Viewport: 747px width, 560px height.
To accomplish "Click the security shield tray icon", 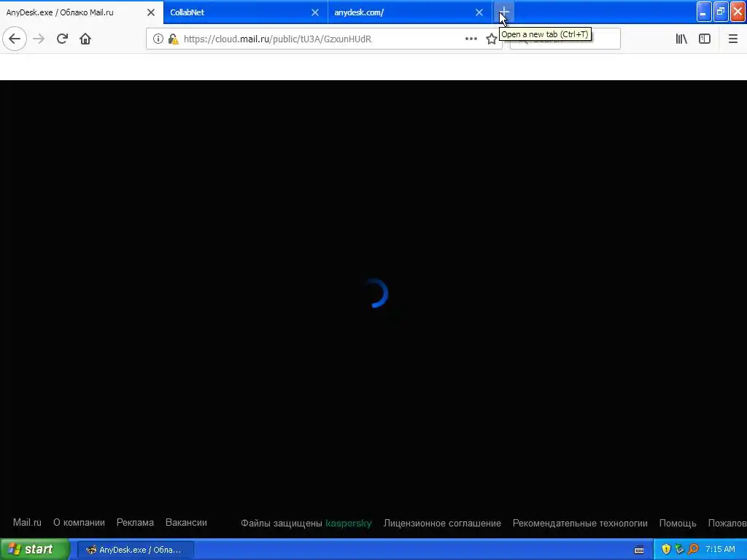I will 666,549.
